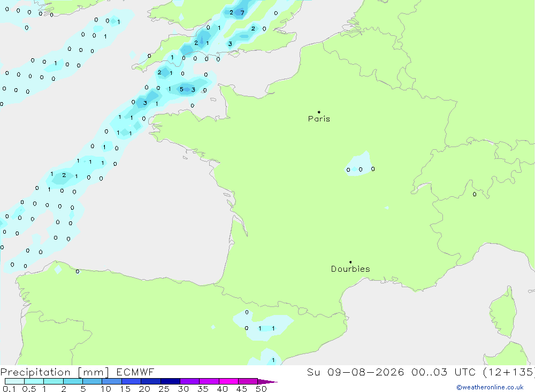
Task: Select the black dot marking Paris
Action: 319,112
